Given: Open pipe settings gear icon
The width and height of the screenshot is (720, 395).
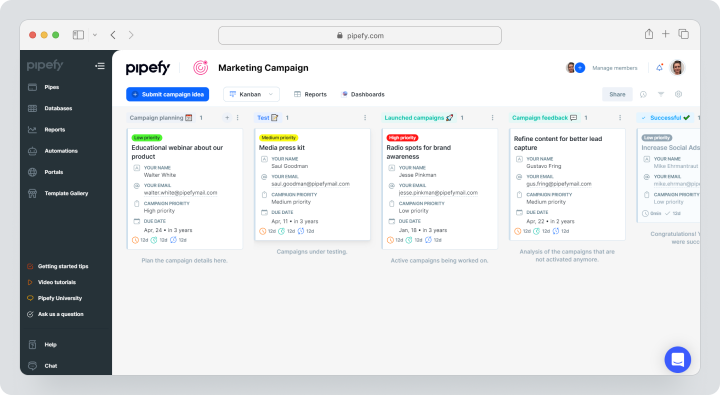Looking at the screenshot, I should 678,94.
